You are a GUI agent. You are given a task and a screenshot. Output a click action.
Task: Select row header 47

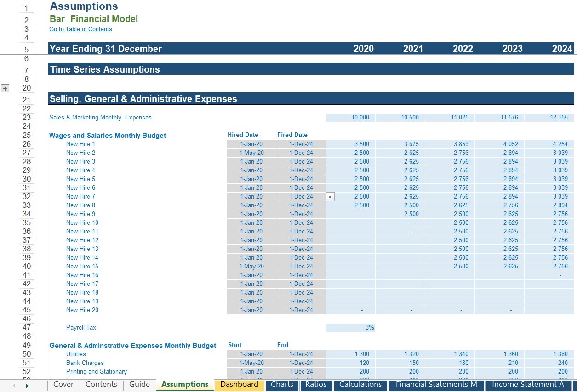pos(26,327)
